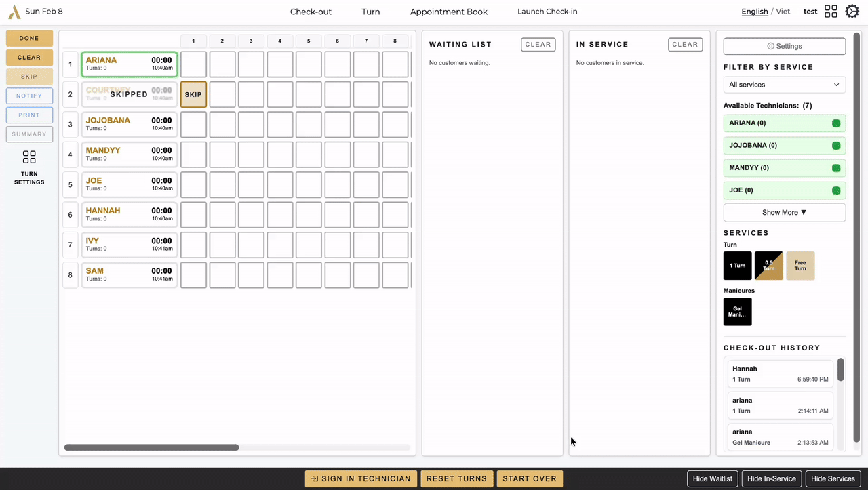Open the apps grid icon top right

point(831,12)
